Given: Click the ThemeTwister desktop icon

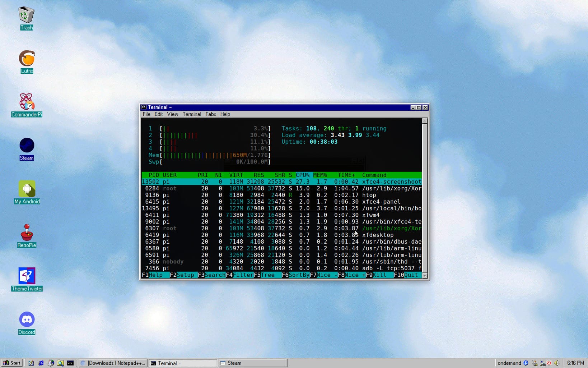Looking at the screenshot, I should coord(27,279).
